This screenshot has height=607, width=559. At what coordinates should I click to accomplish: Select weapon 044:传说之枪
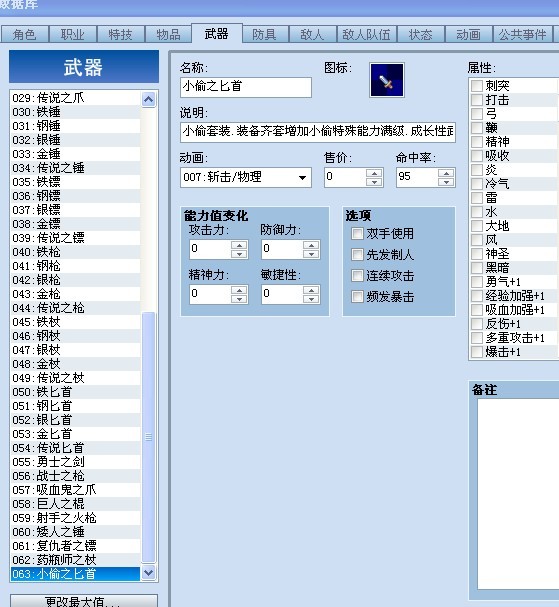(75, 308)
